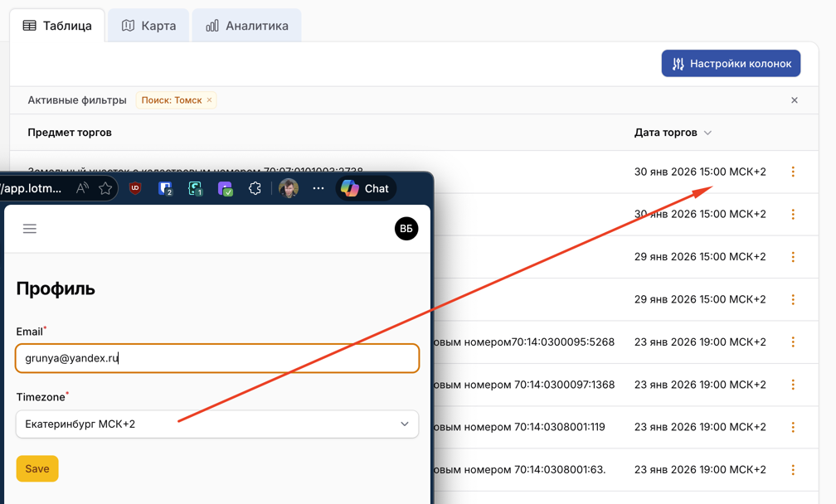
Task: Click the Save button
Action: click(x=37, y=468)
